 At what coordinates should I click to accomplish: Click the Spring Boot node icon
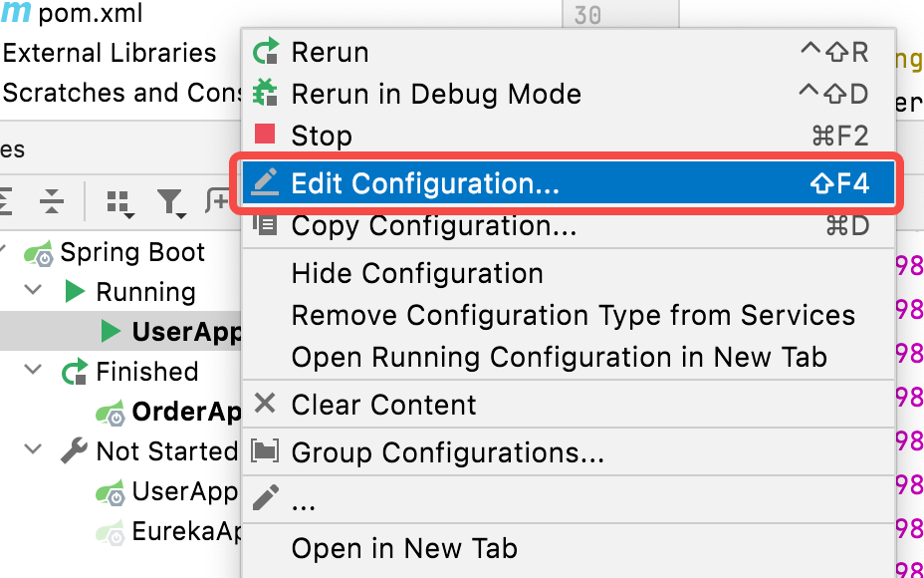click(40, 253)
